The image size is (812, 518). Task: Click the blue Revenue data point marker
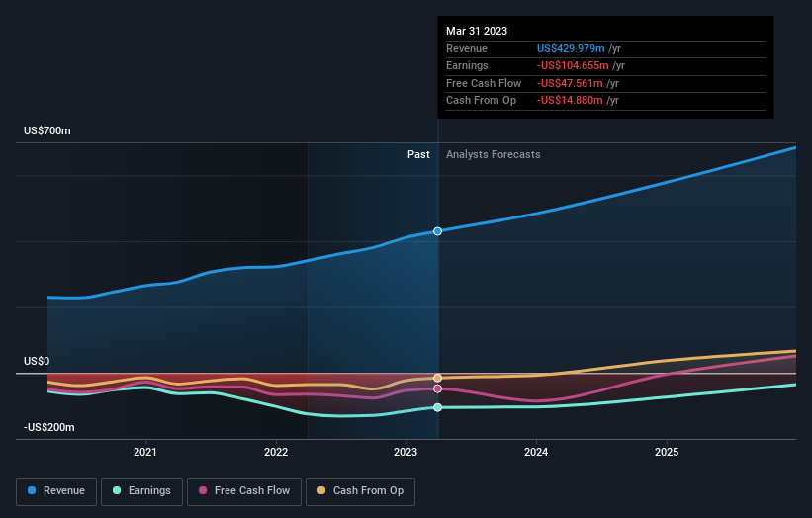(x=437, y=231)
